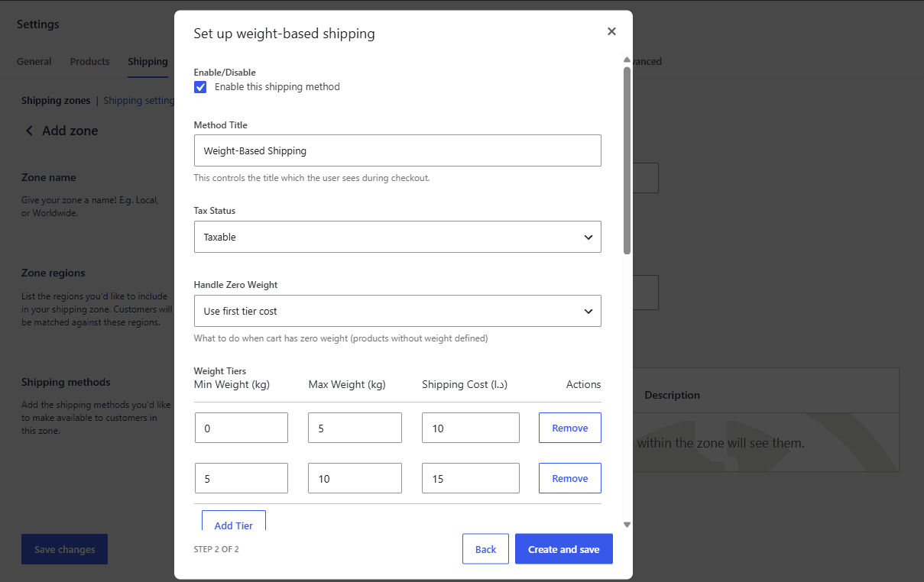
Task: Click the dialog scrollbar up arrow
Action: (627, 60)
